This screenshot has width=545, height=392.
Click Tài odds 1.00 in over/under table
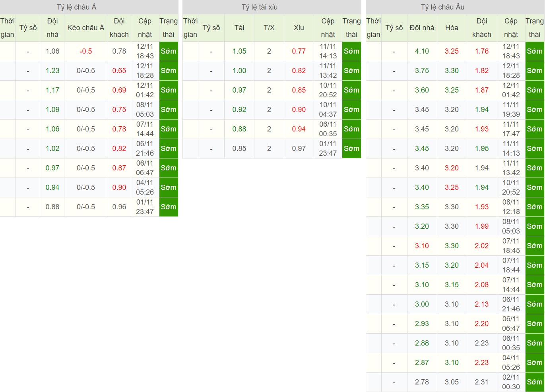[239, 71]
